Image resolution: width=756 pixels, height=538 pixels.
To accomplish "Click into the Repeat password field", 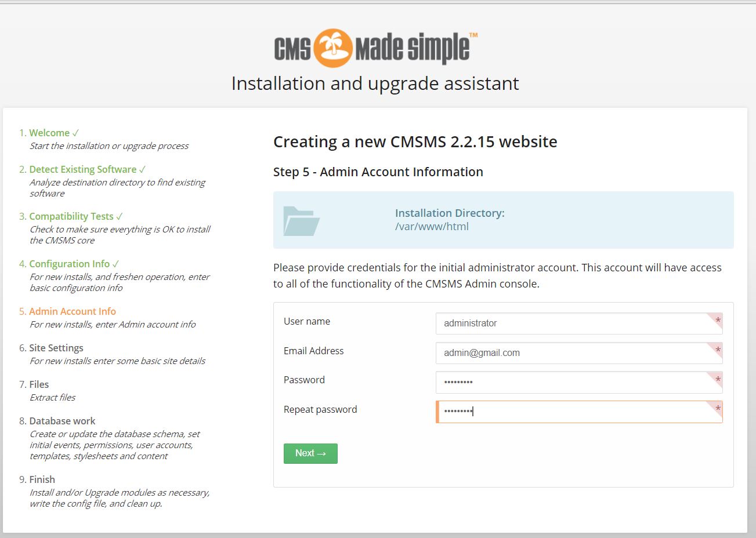I will (571, 412).
